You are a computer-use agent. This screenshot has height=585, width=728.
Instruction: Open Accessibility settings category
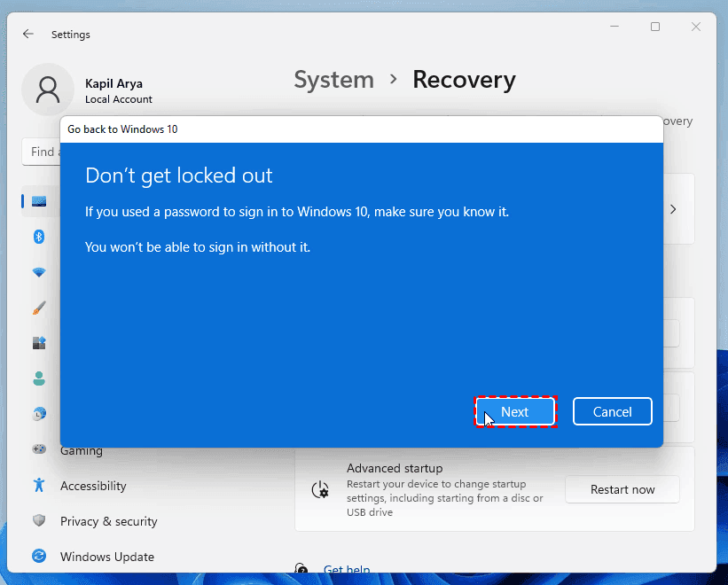click(93, 486)
